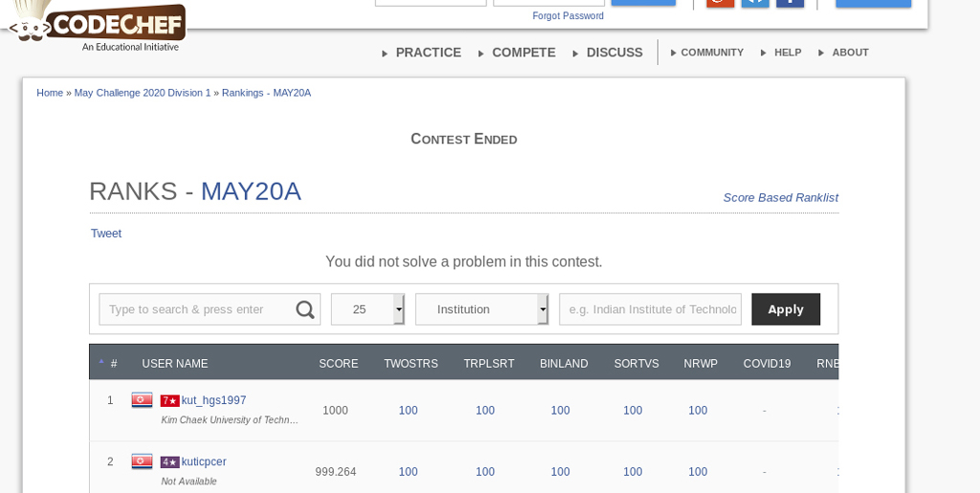Image resolution: width=980 pixels, height=493 pixels.
Task: Click the flag icon beside kut_hgs1997
Action: pos(142,400)
